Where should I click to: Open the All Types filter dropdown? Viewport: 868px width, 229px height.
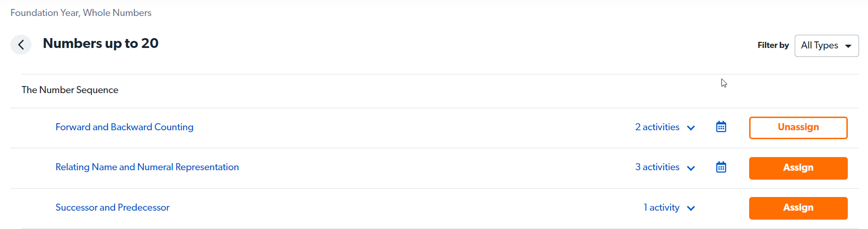tap(827, 46)
